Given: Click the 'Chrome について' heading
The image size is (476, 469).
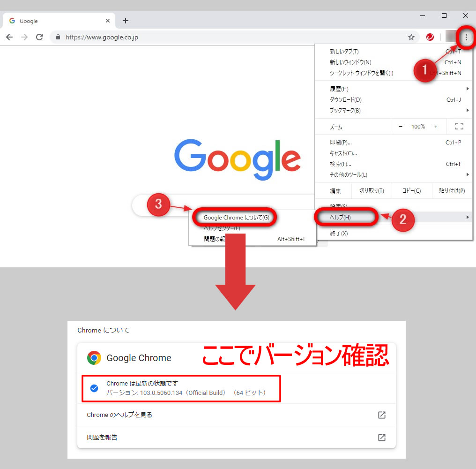Looking at the screenshot, I should tap(104, 330).
